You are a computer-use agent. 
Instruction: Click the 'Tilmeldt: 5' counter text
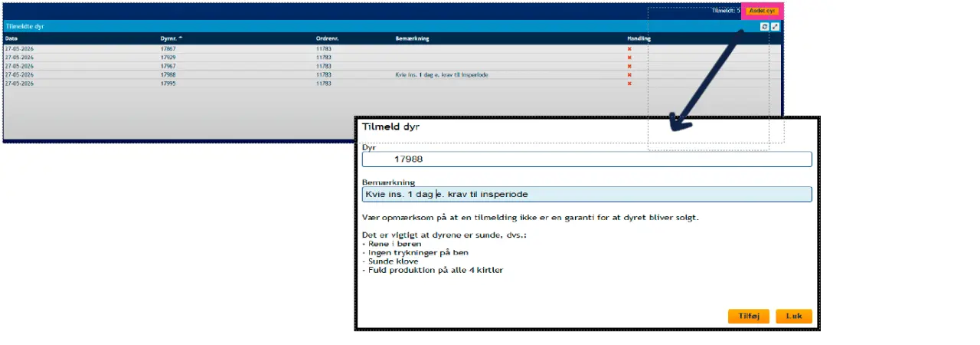726,11
